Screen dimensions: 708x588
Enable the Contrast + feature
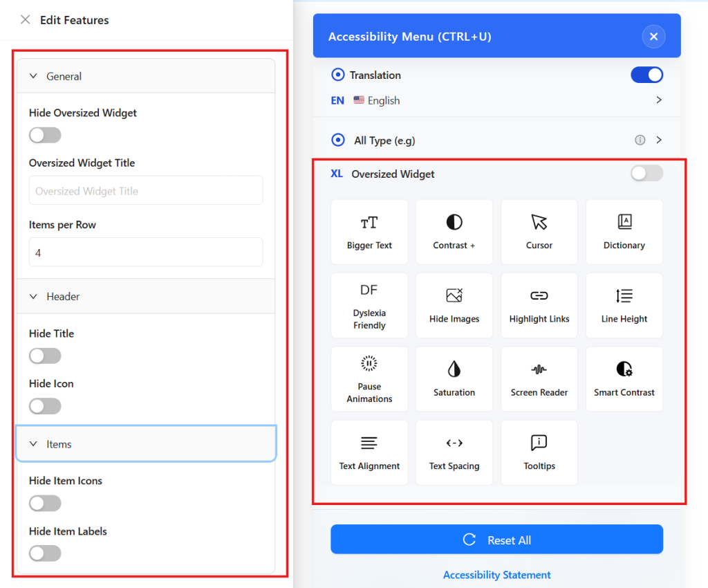454,232
